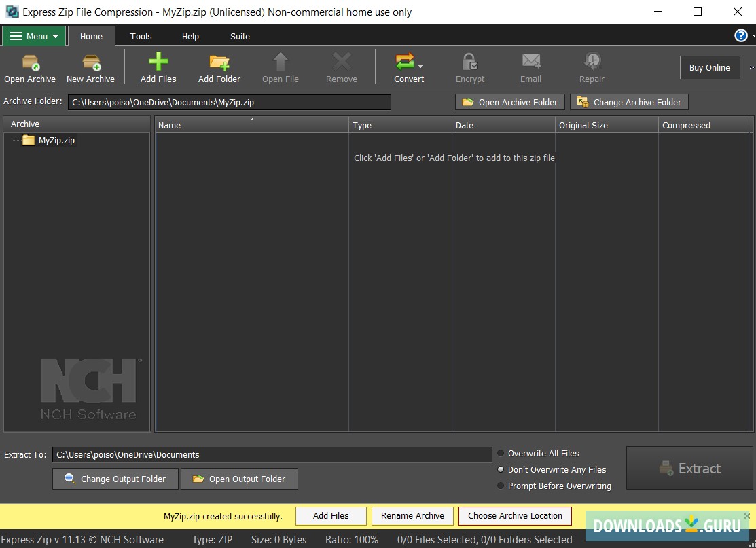This screenshot has height=548, width=756.
Task: Close the yellow notification bar
Action: [x=747, y=515]
